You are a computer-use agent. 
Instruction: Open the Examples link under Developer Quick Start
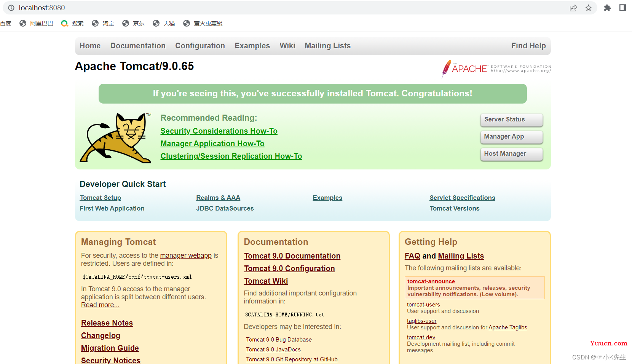(x=327, y=198)
